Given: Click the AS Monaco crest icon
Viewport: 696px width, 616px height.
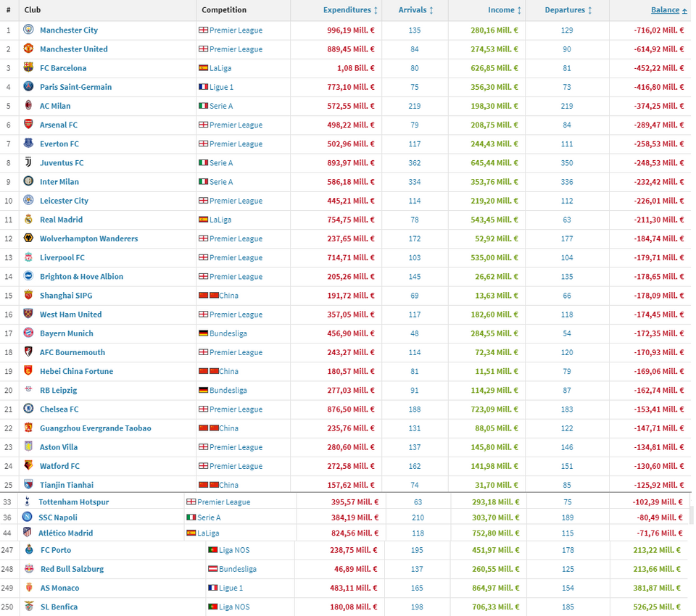Looking at the screenshot, I should [28, 588].
